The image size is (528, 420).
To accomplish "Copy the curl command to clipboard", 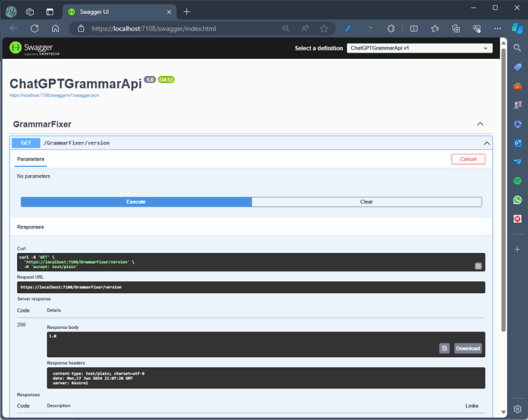I will pyautogui.click(x=478, y=265).
